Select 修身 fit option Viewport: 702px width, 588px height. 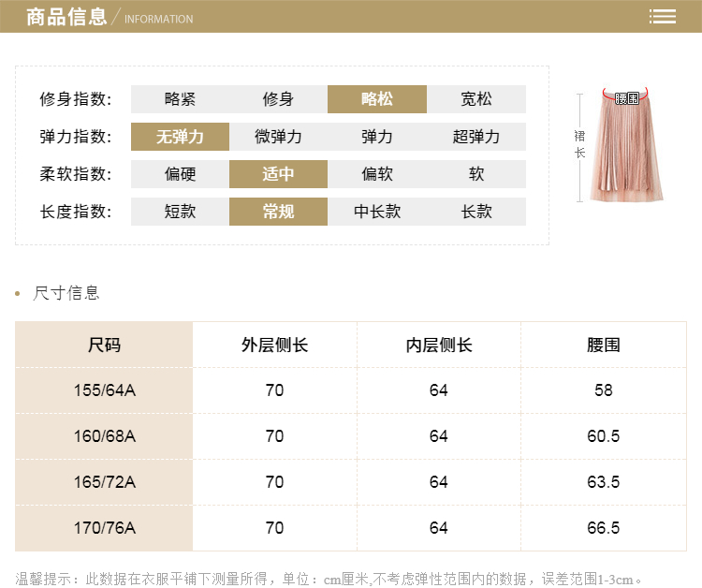click(278, 99)
